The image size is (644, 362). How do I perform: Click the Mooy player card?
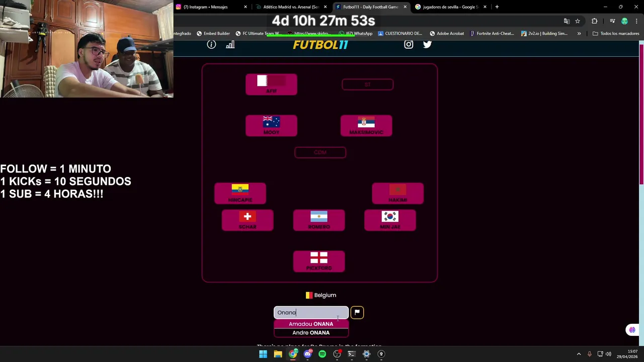(x=271, y=126)
